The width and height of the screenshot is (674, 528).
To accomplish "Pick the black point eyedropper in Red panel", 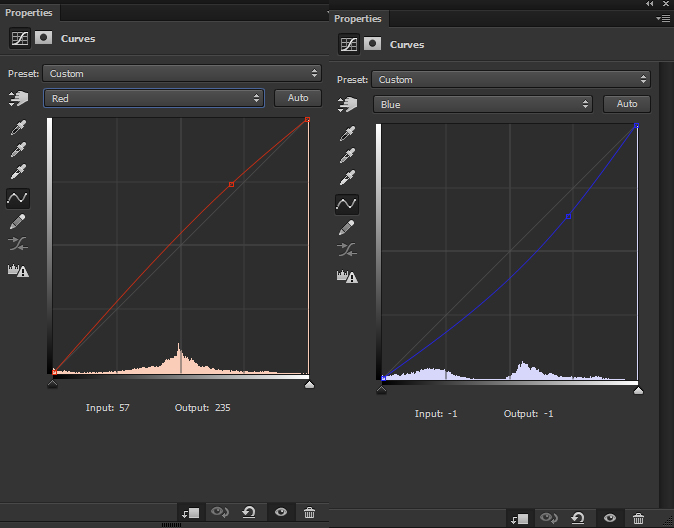I will click(x=18, y=128).
